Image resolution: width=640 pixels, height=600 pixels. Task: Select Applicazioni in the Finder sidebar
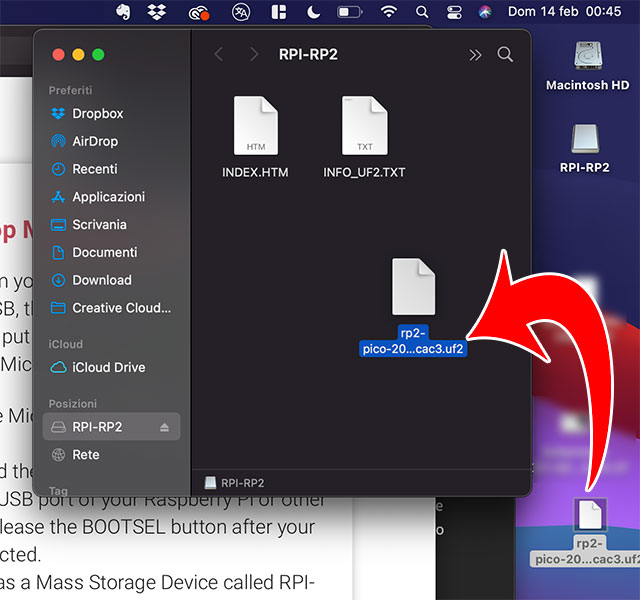pos(108,197)
